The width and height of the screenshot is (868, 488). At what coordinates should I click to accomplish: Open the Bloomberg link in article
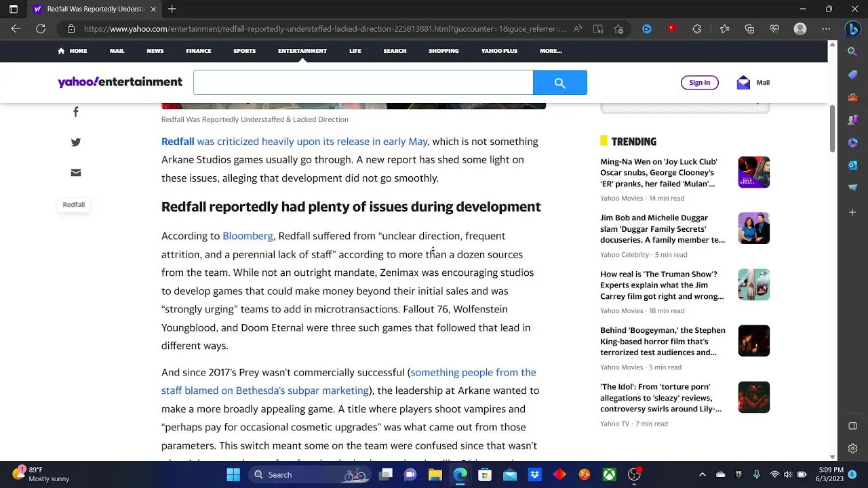point(248,236)
